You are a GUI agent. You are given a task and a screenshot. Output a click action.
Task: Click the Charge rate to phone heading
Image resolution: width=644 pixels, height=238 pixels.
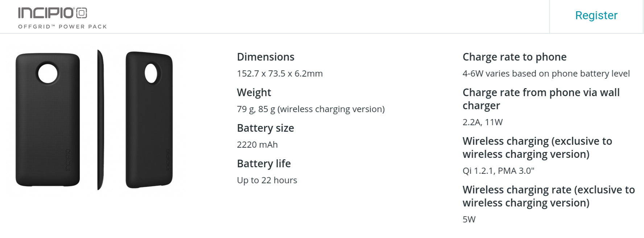(514, 57)
